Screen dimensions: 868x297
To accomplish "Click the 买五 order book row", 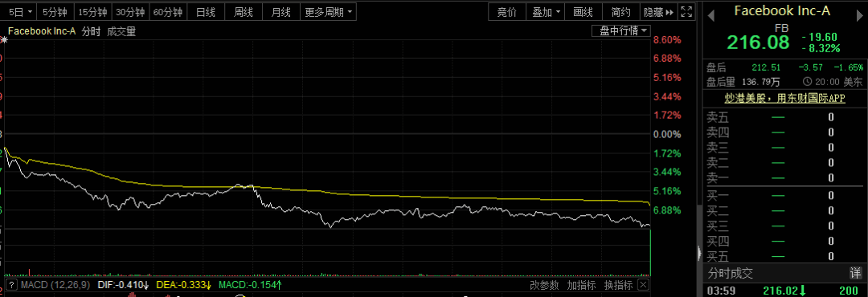I will click(x=785, y=256).
